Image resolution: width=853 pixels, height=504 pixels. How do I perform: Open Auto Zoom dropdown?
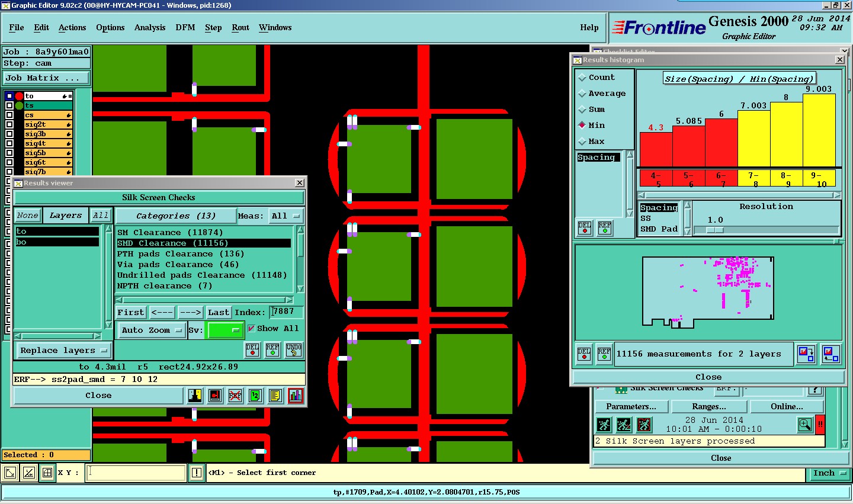point(152,330)
